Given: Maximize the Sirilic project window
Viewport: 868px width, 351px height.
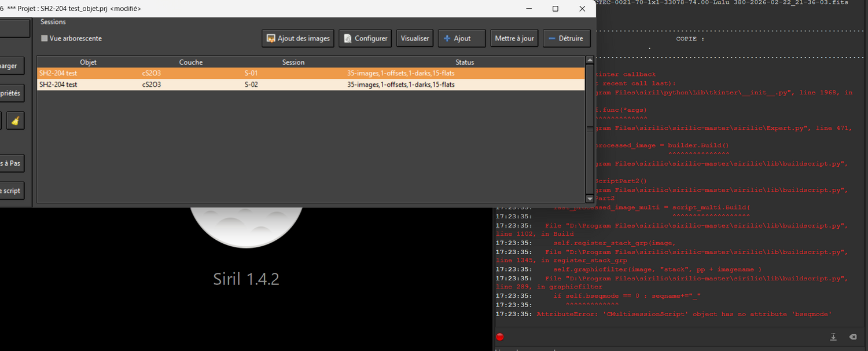Looking at the screenshot, I should tap(556, 9).
